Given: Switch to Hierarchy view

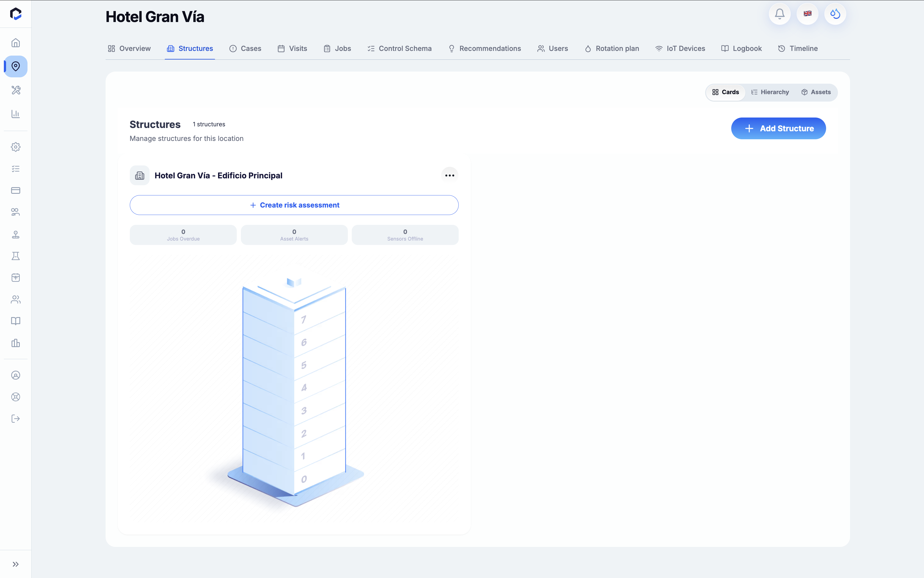Looking at the screenshot, I should coord(770,92).
